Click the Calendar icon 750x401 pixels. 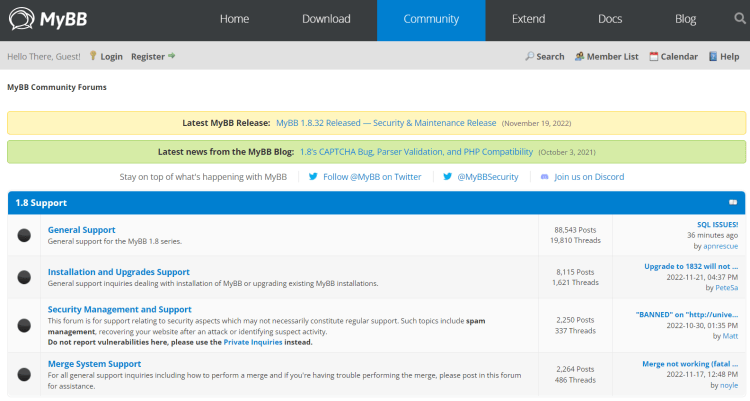653,56
